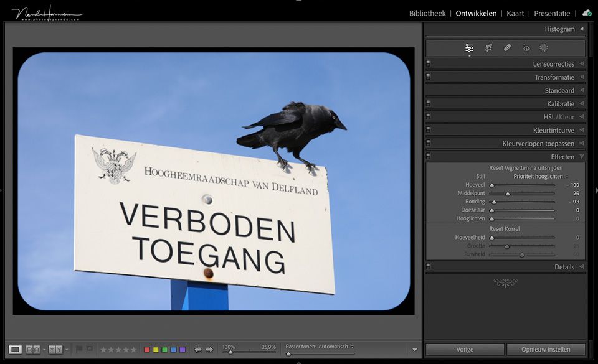Set rating to three stars
Screen dimensions: 598x364
coord(118,350)
